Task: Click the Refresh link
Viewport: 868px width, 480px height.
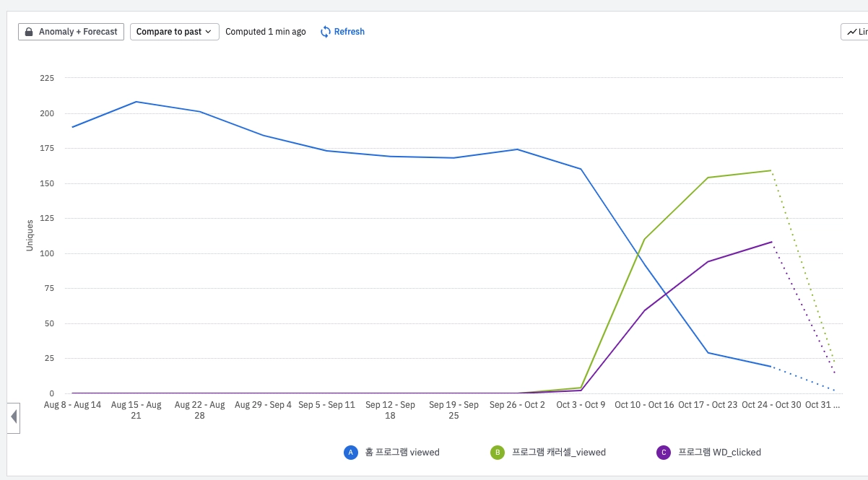Action: coord(350,32)
